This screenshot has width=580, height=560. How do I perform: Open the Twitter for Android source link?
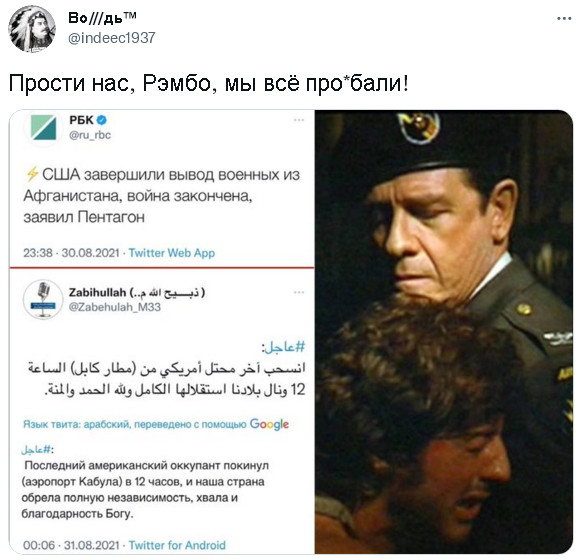(177, 545)
